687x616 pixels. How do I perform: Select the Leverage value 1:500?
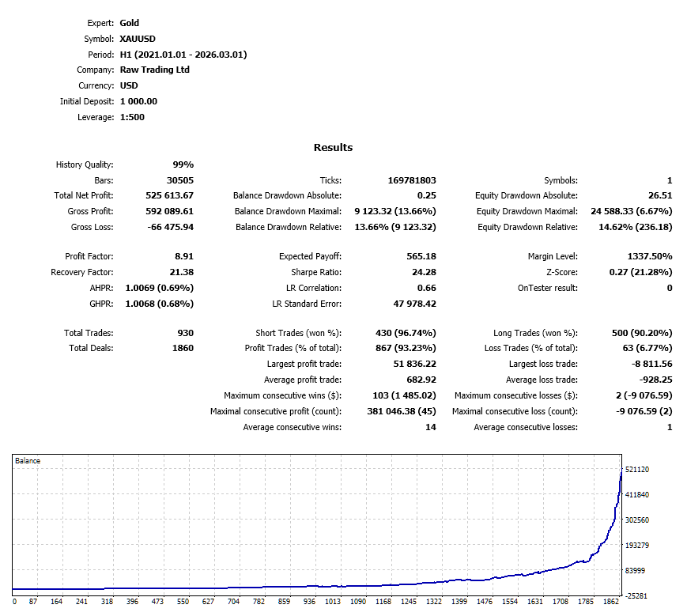coord(132,117)
